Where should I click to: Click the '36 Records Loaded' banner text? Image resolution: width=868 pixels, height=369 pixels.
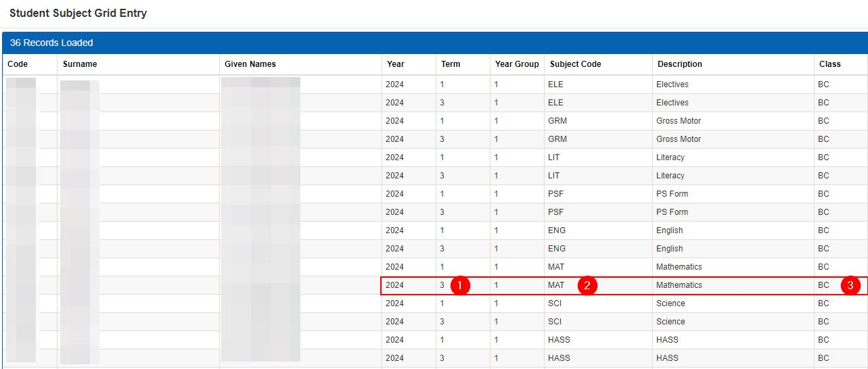pos(51,43)
